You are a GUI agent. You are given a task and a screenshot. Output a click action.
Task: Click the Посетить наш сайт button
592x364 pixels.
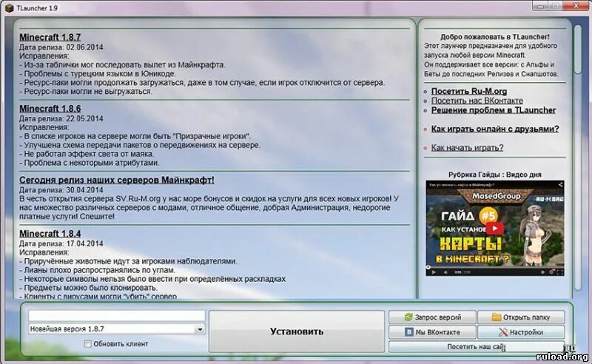point(477,346)
